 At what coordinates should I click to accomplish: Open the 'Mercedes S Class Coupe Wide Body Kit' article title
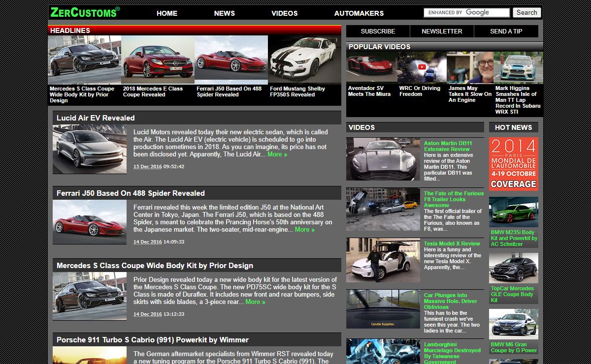click(x=155, y=266)
